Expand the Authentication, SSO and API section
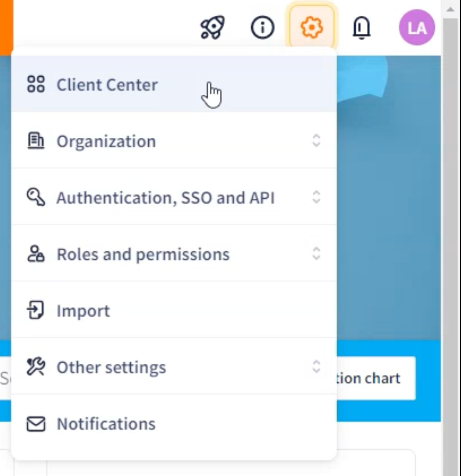The width and height of the screenshot is (461, 476). (317, 197)
